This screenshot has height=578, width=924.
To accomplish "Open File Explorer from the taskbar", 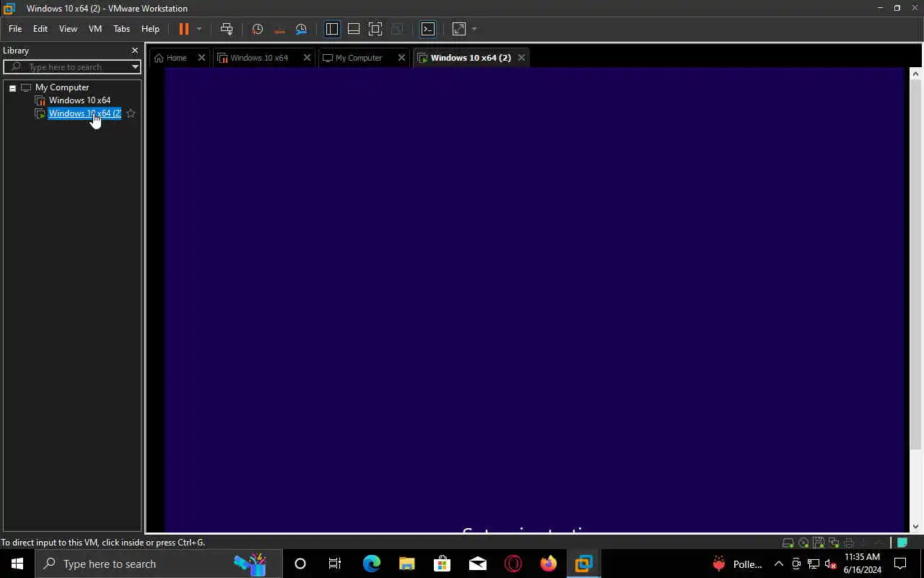I will (x=406, y=564).
